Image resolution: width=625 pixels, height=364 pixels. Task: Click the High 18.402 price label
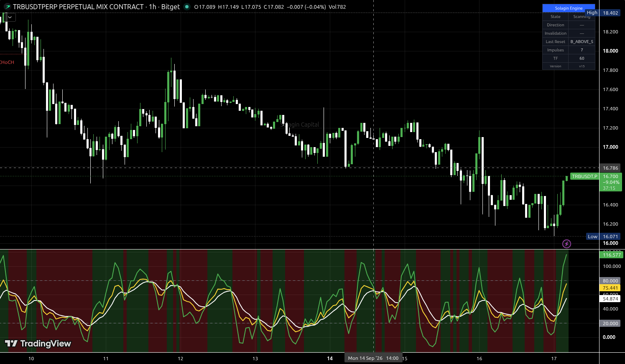(x=602, y=13)
